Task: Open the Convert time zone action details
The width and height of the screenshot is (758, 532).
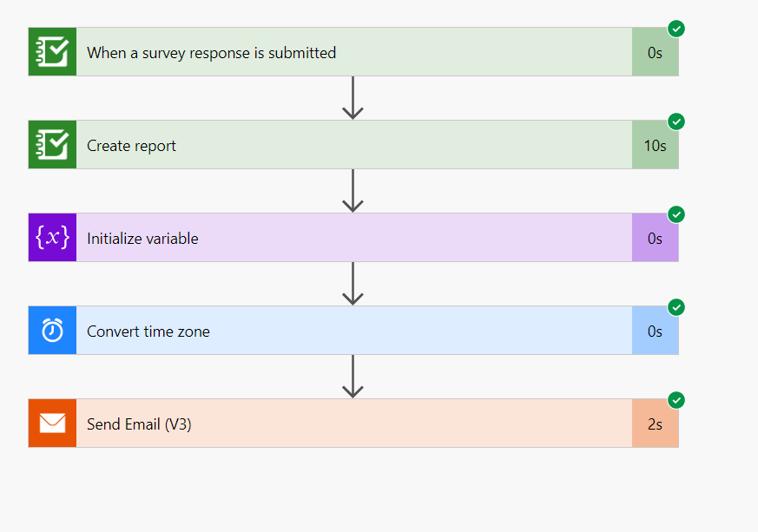Action: (347, 331)
